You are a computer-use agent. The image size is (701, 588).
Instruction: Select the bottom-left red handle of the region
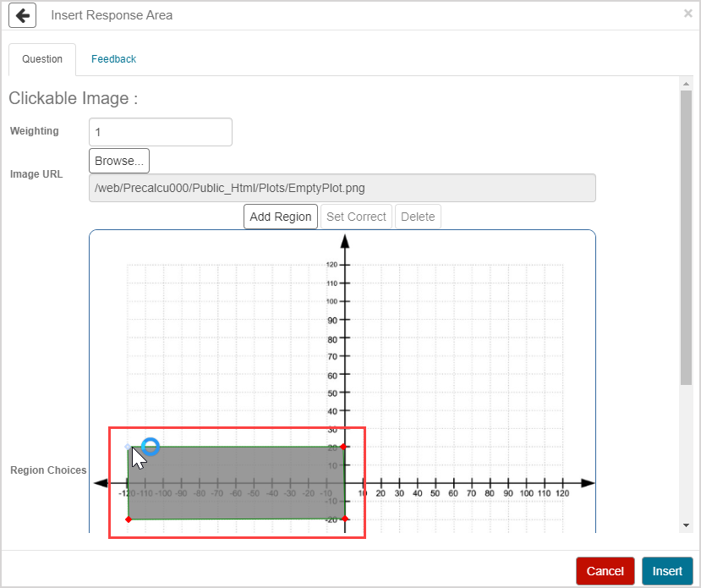[129, 519]
